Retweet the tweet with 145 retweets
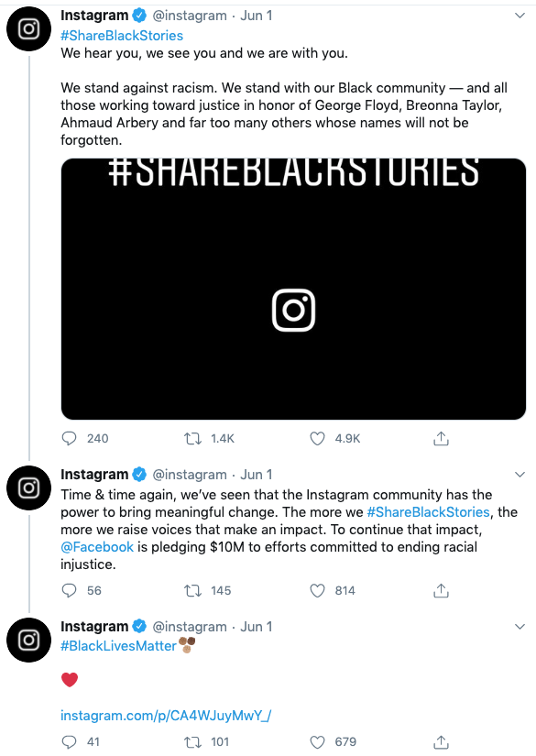 192,590
